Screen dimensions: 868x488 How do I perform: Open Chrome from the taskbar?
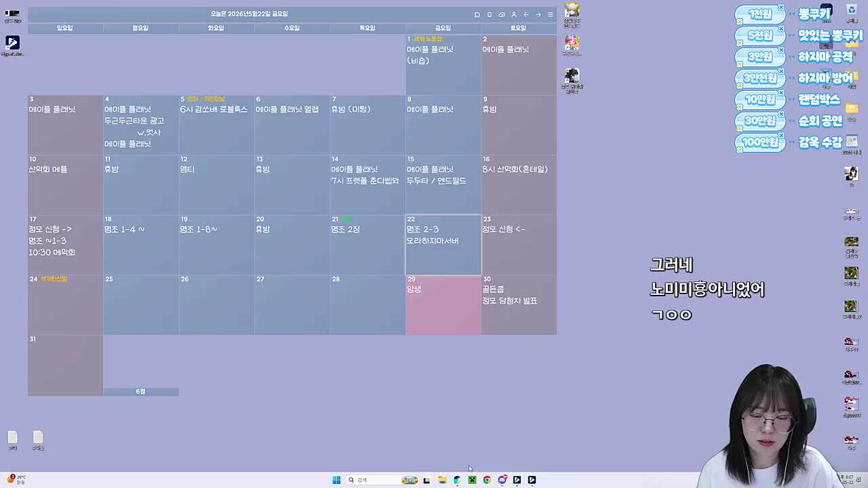tap(487, 480)
